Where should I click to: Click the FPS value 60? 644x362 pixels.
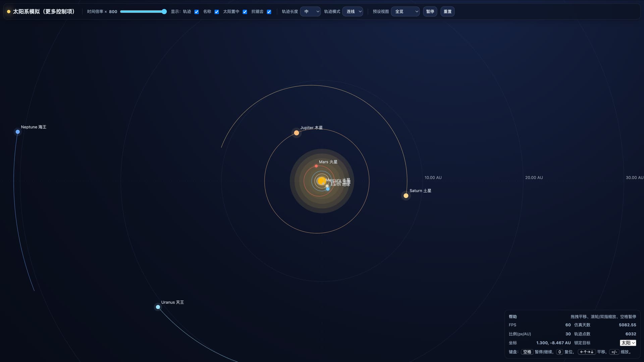point(568,325)
